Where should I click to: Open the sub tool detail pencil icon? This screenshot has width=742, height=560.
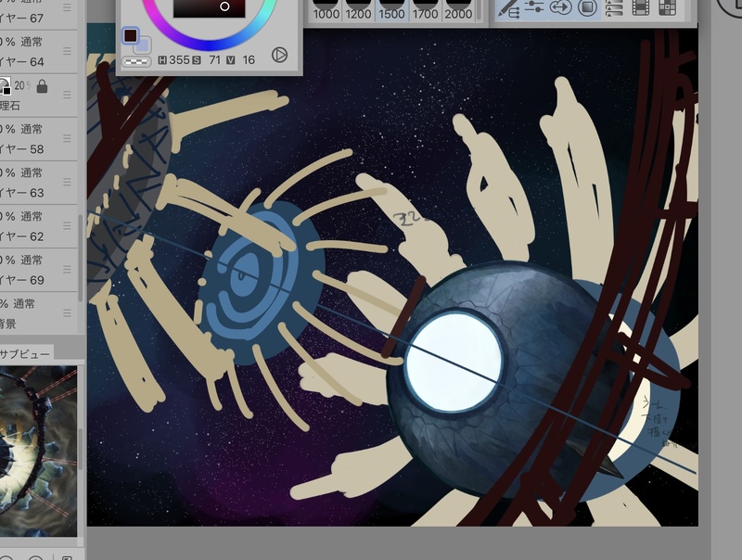pyautogui.click(x=509, y=8)
